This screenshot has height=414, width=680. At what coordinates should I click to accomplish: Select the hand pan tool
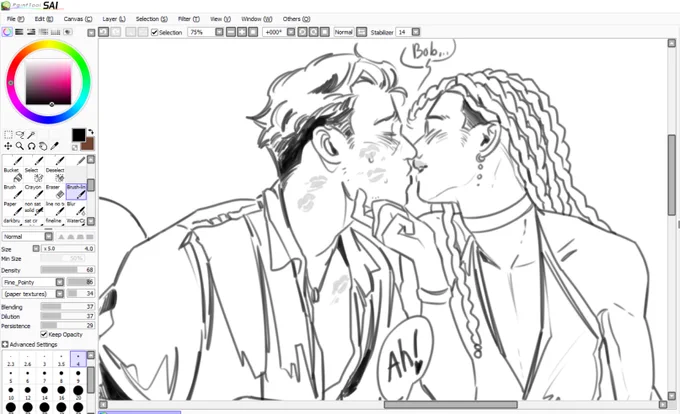click(43, 146)
